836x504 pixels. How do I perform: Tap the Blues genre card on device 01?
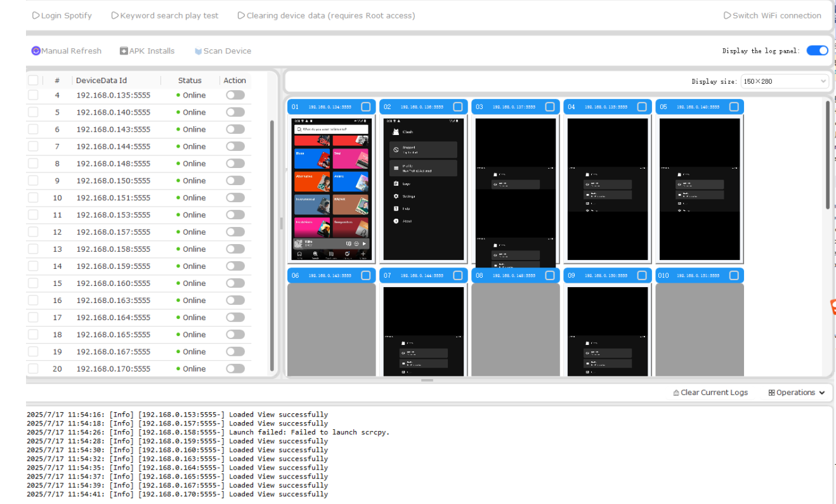pos(312,158)
